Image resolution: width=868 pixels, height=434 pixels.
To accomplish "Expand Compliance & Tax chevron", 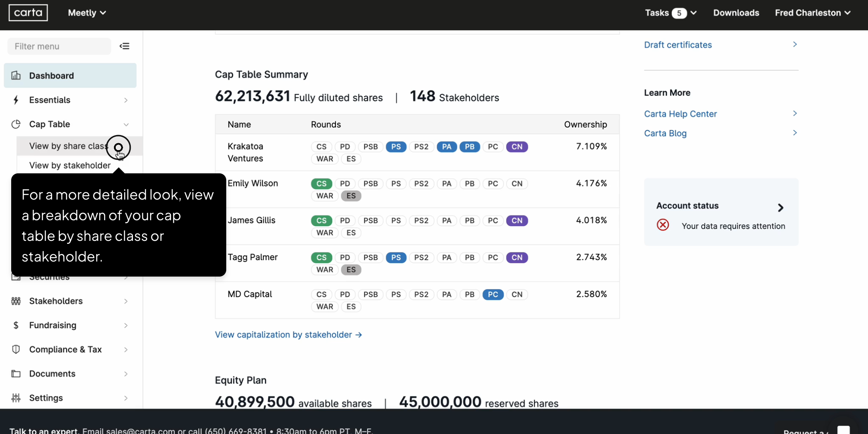I will click(126, 350).
